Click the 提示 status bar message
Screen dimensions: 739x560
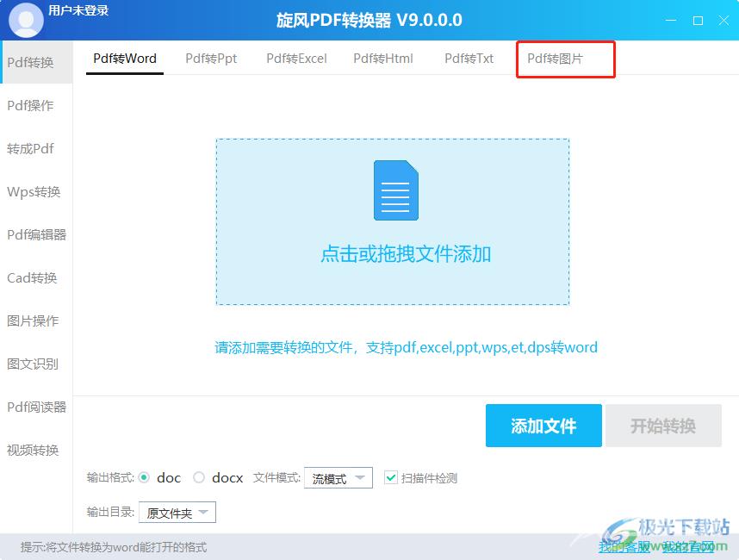114,547
